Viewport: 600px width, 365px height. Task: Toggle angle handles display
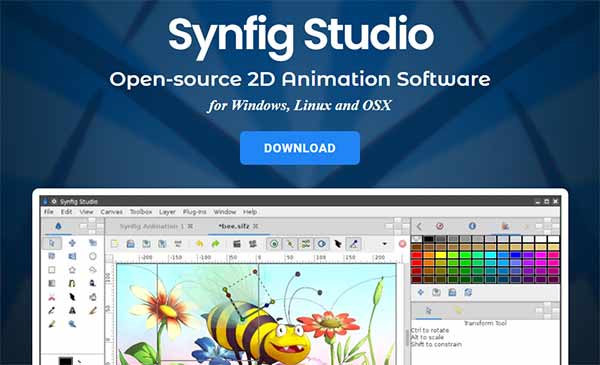point(354,244)
